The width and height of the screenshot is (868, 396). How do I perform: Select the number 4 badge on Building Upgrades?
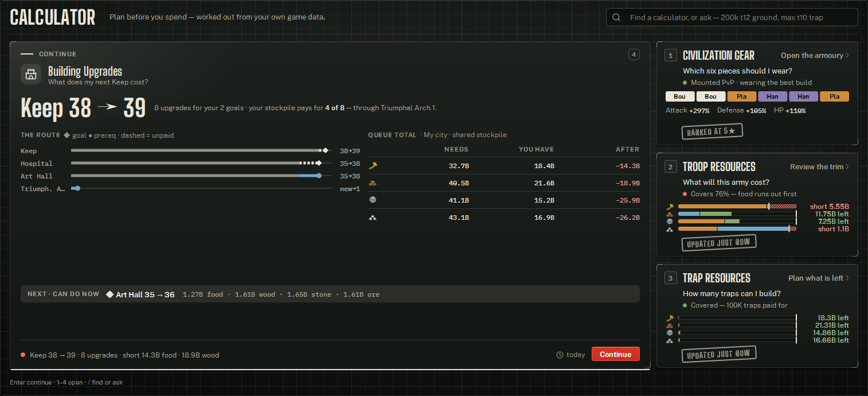click(x=634, y=55)
